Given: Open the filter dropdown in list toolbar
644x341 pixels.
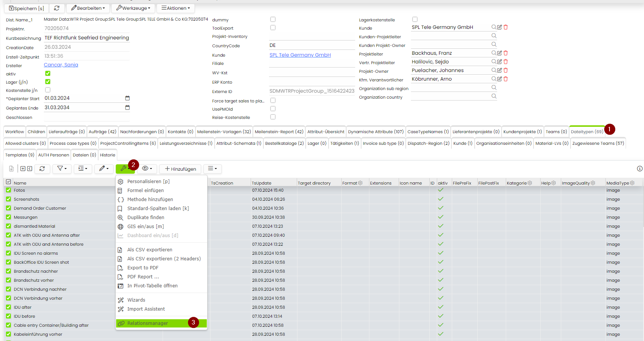Looking at the screenshot, I should 62,169.
